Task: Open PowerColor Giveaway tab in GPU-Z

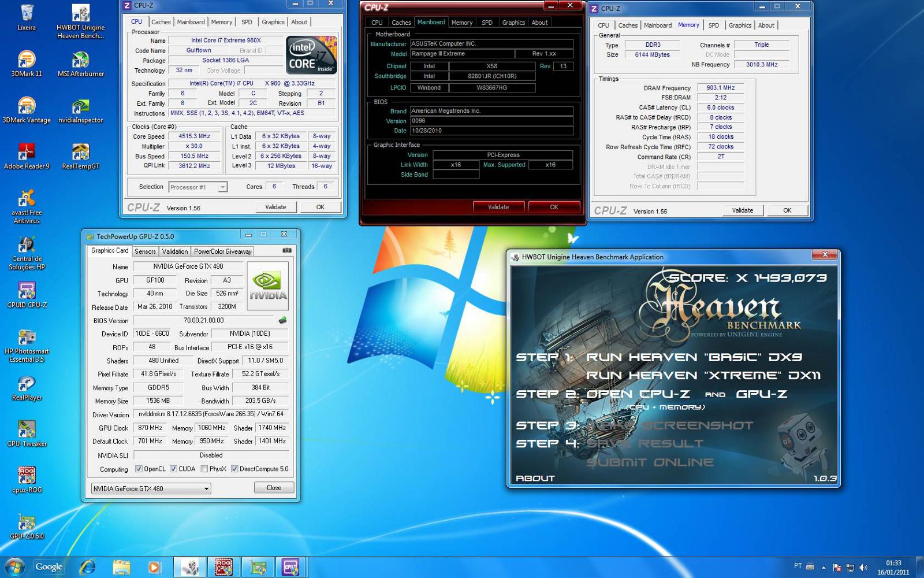Action: (222, 251)
